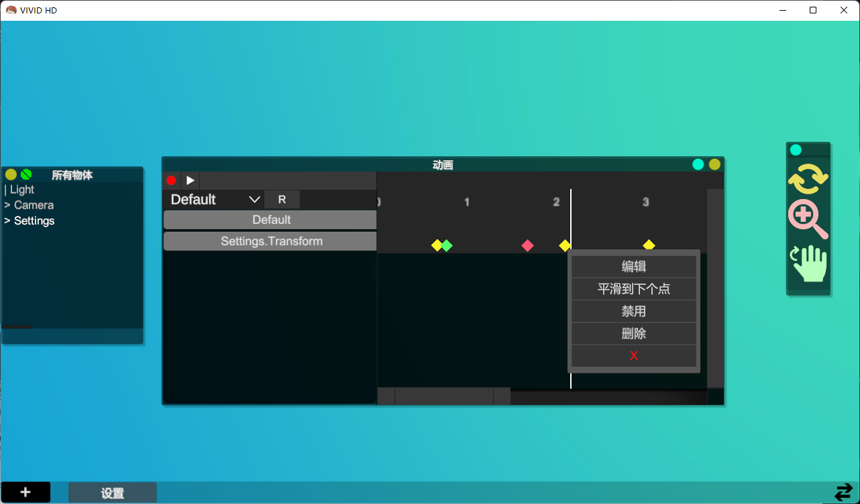
Task: Click the VIVID HD app icon in the title bar
Action: click(11, 10)
